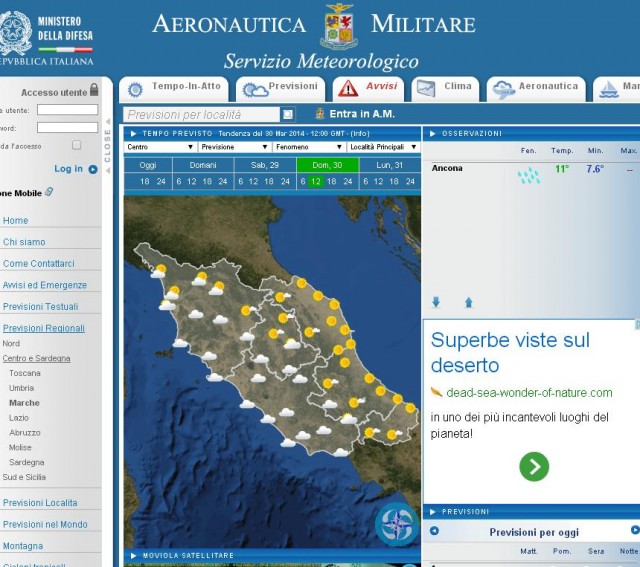640x567 pixels.
Task: Toggle the remember access checkbox
Action: point(76,145)
